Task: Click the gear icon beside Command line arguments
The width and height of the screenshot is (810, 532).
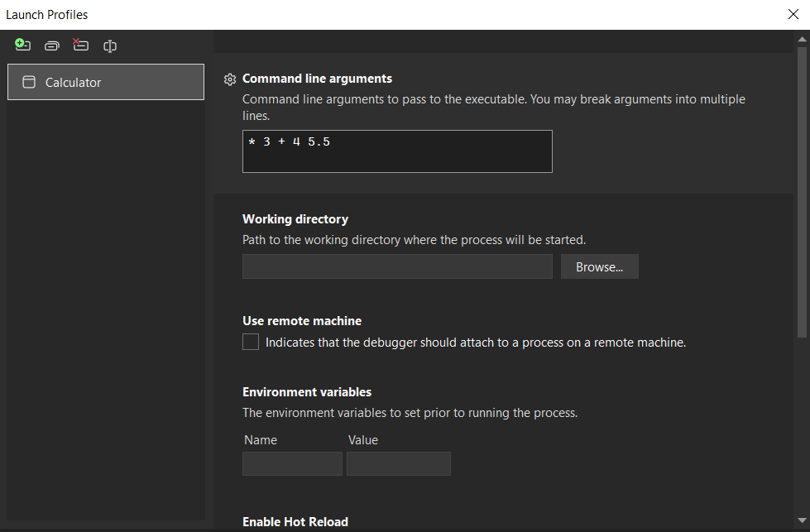Action: [x=230, y=79]
